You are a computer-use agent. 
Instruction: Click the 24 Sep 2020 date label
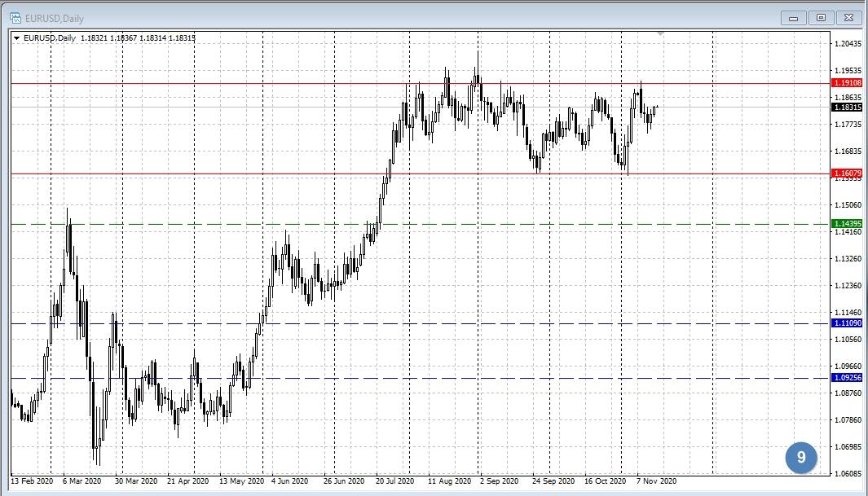point(553,481)
